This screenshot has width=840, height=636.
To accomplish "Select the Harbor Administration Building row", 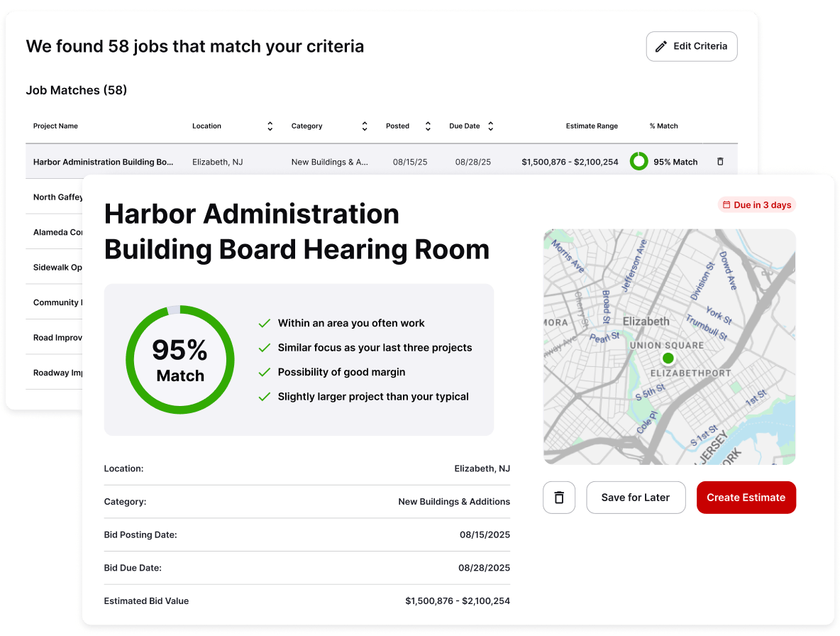I will [104, 162].
